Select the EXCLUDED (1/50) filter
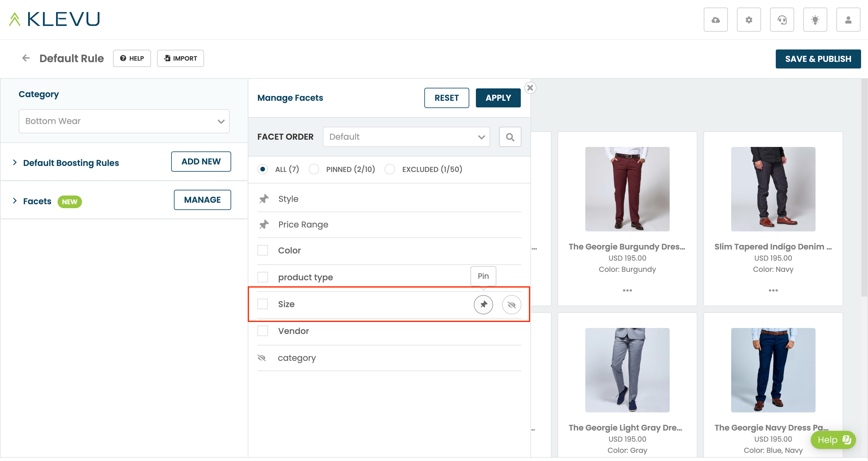 point(390,169)
